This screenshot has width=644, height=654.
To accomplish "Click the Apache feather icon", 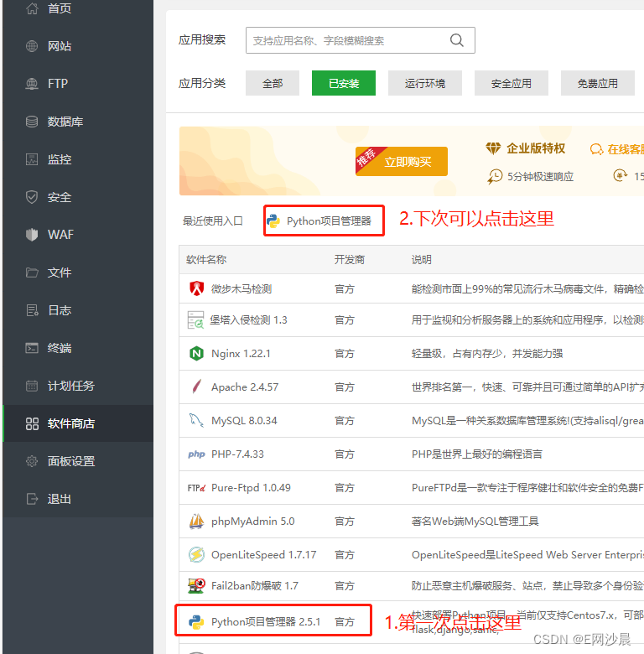I will pos(197,387).
